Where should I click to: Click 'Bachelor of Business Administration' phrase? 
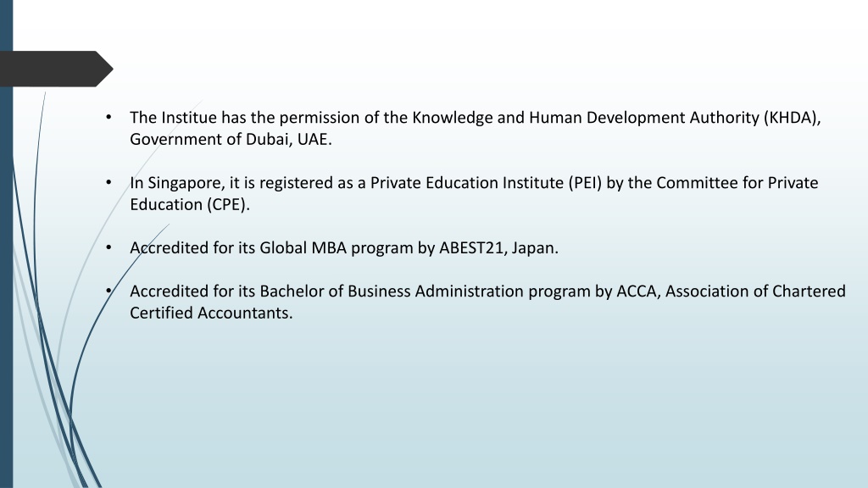coord(392,291)
